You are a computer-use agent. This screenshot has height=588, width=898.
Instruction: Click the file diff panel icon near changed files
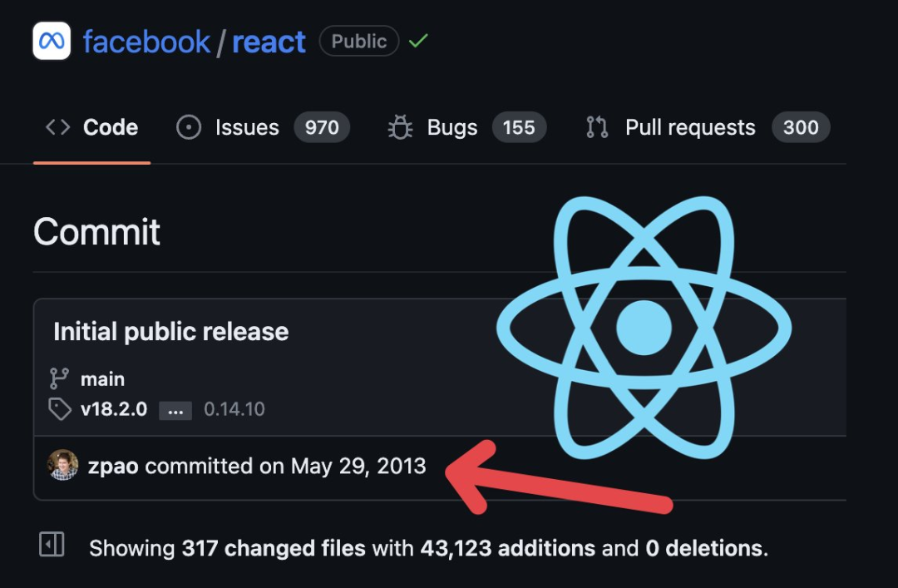pyautogui.click(x=51, y=545)
